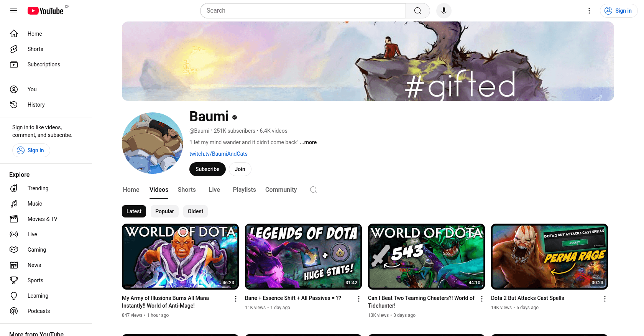Expand channel description with ...more
Image resolution: width=644 pixels, height=336 pixels.
(308, 142)
